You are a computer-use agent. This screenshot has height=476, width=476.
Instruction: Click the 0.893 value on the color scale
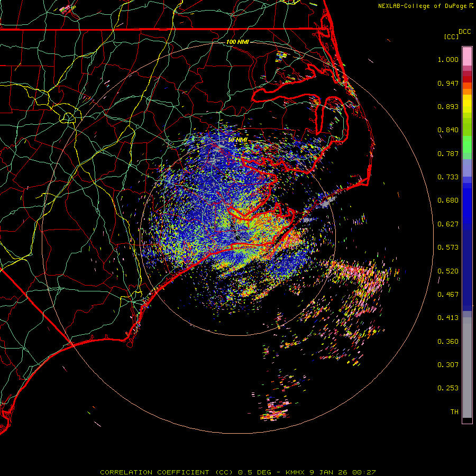tap(448, 106)
